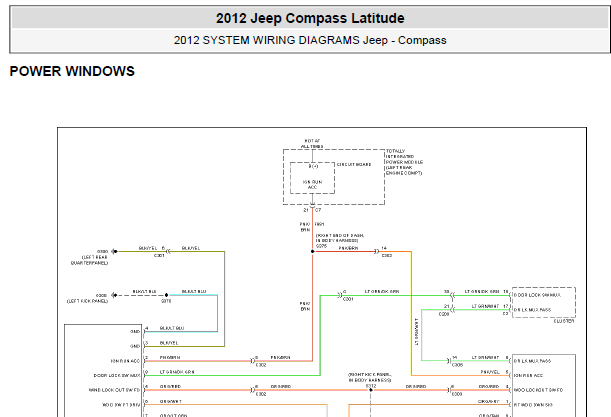Select the "(RIGHT KICK PANEL, IN BODY HARNESS)" note

370,377
